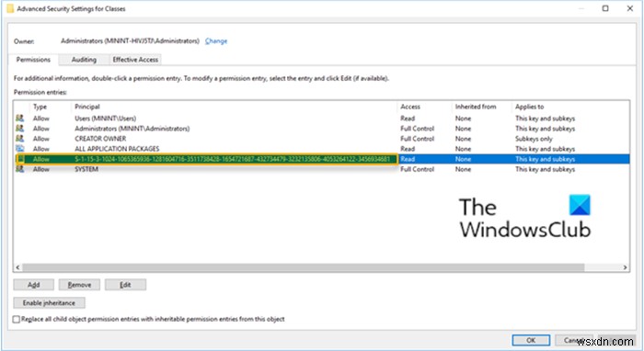Viewport: 644px width, 351px height.
Task: Click Read access in Users row
Action: point(408,119)
